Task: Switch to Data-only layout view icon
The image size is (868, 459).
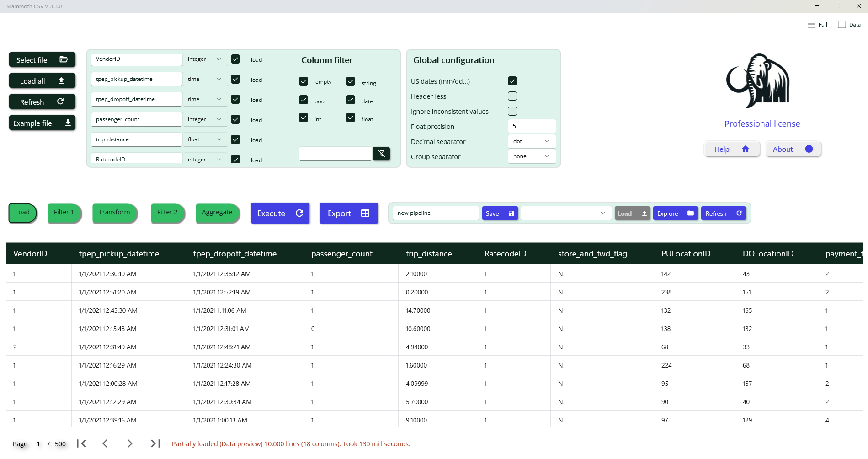Action: pos(842,25)
